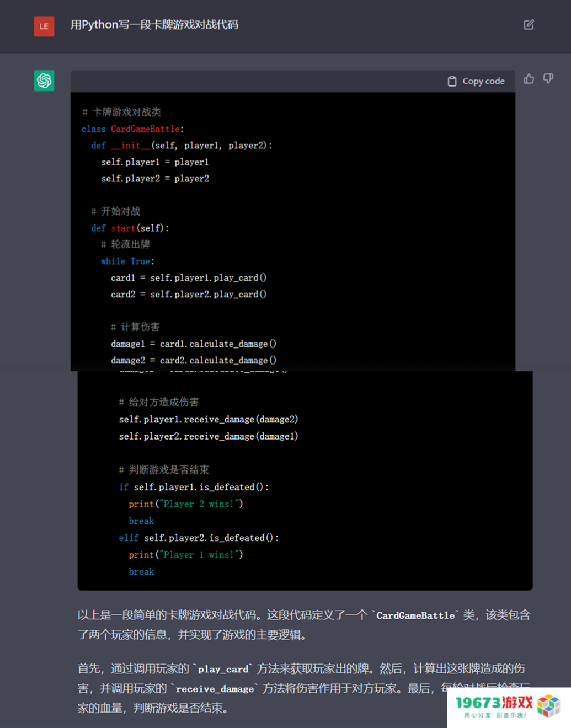This screenshot has width=571, height=728.
Task: Click the 19673游戏 watermark logo text
Action: (x=494, y=703)
